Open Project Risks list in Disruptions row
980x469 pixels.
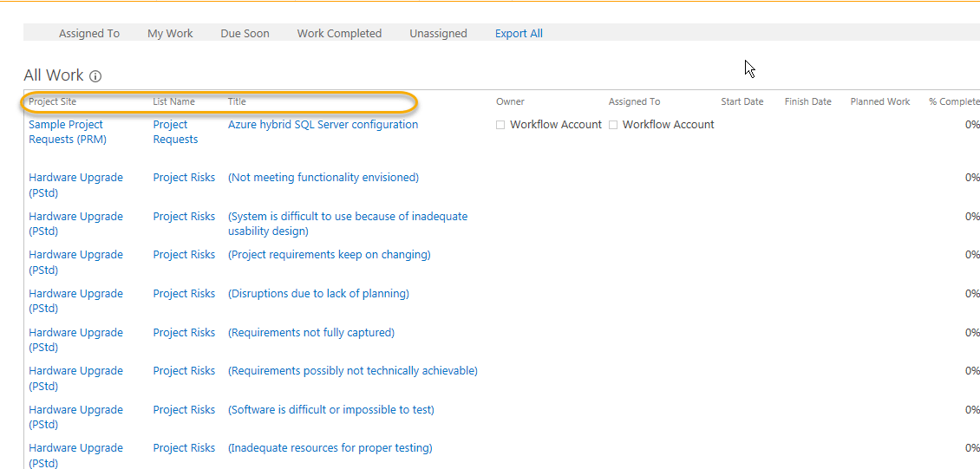pyautogui.click(x=184, y=294)
